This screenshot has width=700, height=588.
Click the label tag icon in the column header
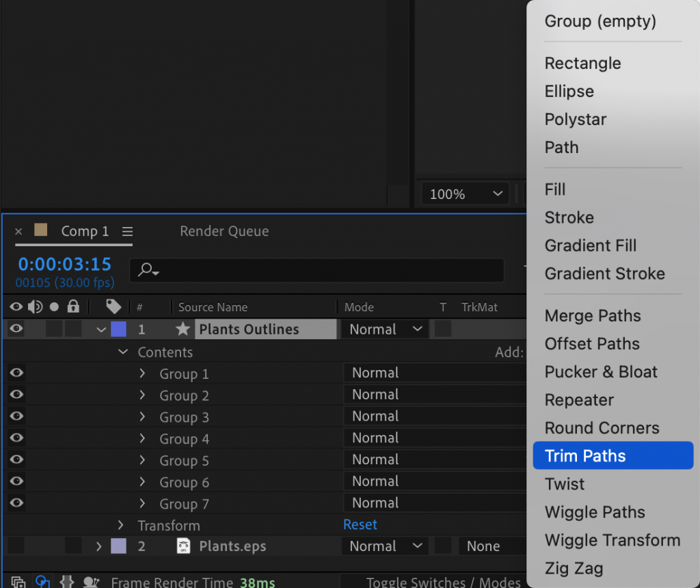point(113,306)
